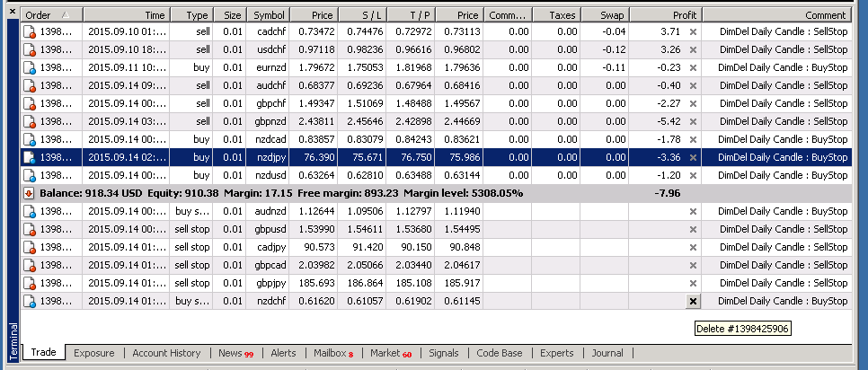Click the cadjpy pending order icon
Screen dimensions: 868x370
click(30, 248)
